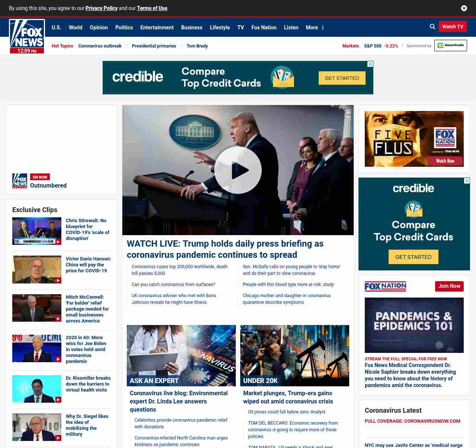
Task: Close the top Credible banner ad
Action: pos(370,64)
